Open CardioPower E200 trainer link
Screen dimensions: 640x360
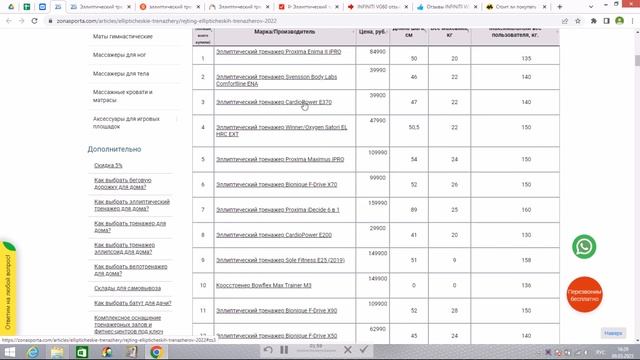point(273,235)
